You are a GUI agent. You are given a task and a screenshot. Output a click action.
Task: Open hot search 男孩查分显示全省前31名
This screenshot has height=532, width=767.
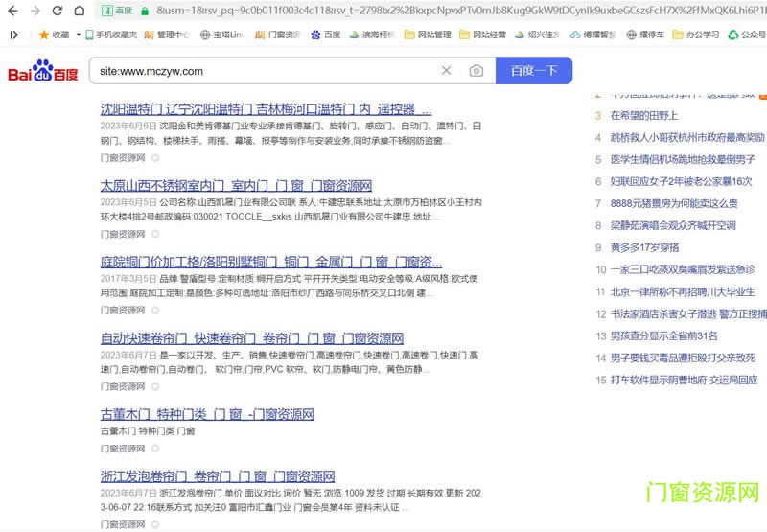(x=663, y=336)
